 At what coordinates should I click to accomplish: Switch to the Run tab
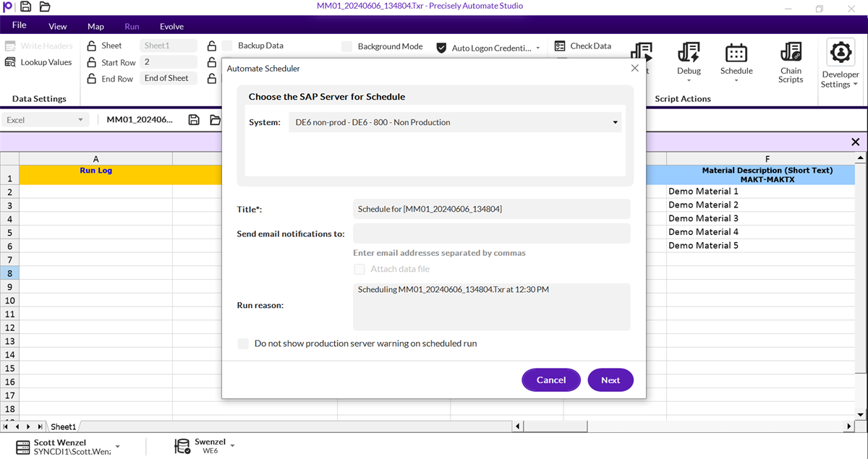(132, 26)
